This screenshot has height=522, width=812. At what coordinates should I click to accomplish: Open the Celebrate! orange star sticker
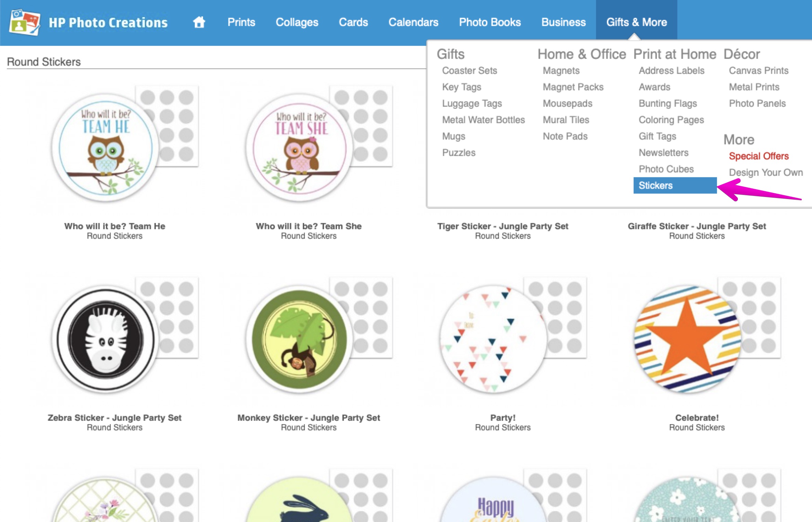688,339
